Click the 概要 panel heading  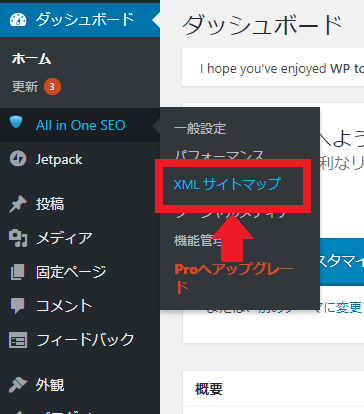(x=209, y=389)
